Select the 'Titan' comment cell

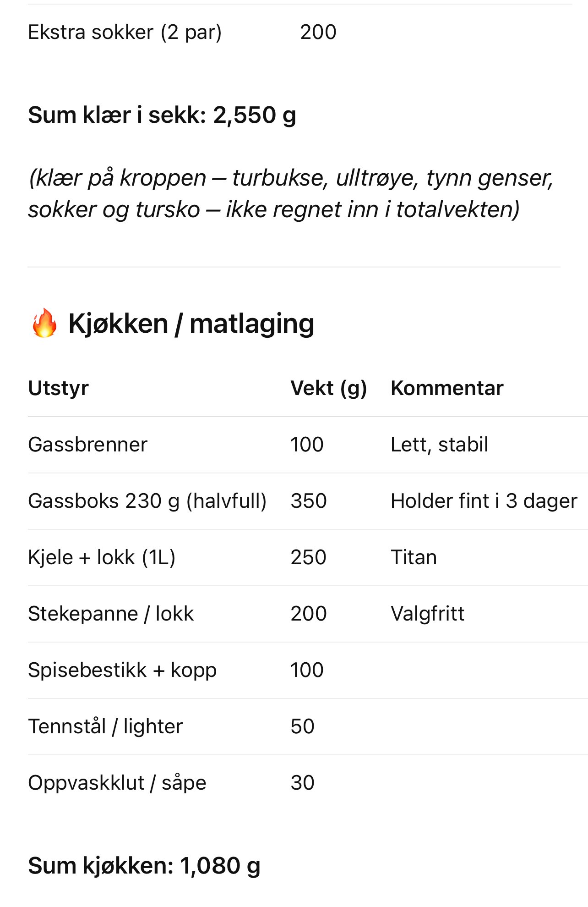click(414, 557)
